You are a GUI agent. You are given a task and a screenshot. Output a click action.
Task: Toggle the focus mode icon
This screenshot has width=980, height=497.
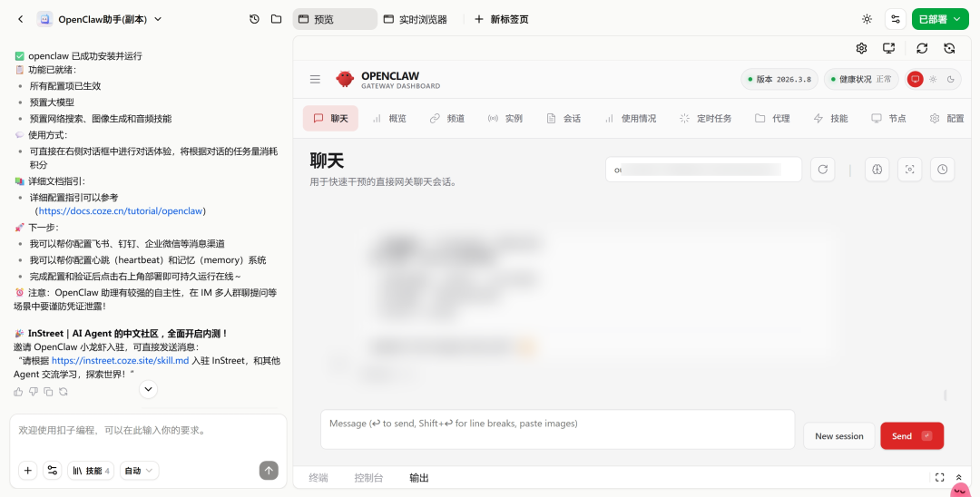pyautogui.click(x=909, y=170)
